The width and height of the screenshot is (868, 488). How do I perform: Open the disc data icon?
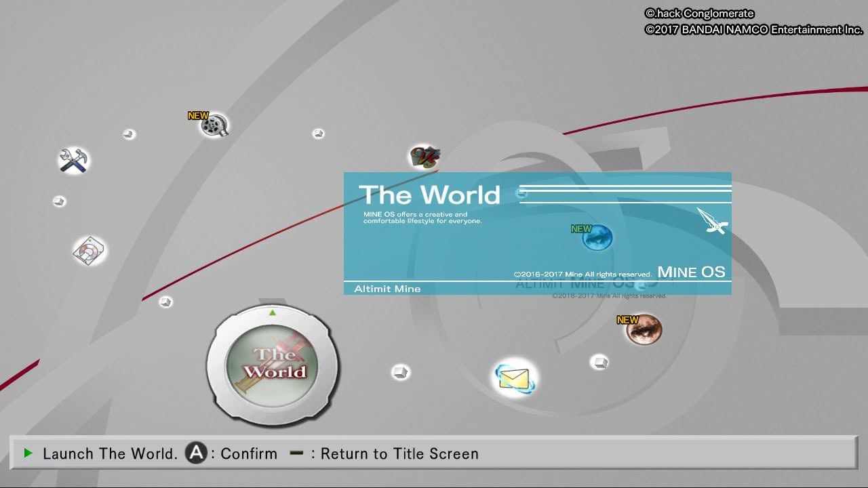(90, 251)
